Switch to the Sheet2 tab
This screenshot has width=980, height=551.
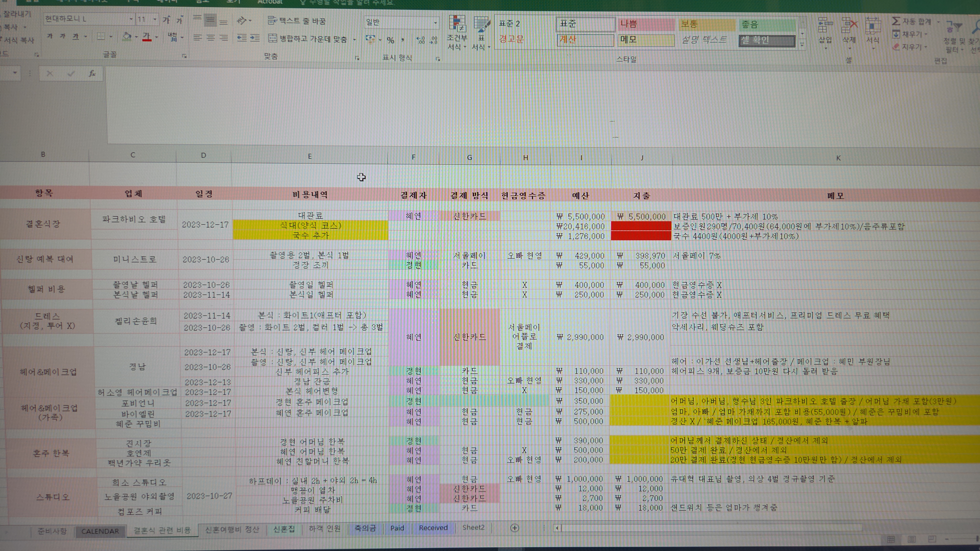click(x=473, y=528)
